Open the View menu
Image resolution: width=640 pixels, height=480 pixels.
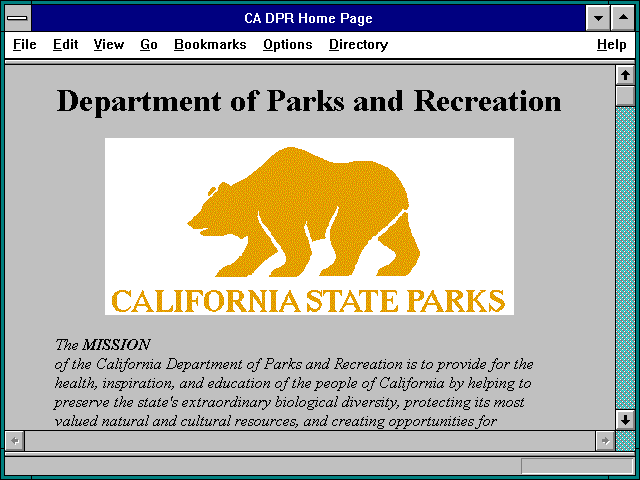pyautogui.click(x=109, y=44)
